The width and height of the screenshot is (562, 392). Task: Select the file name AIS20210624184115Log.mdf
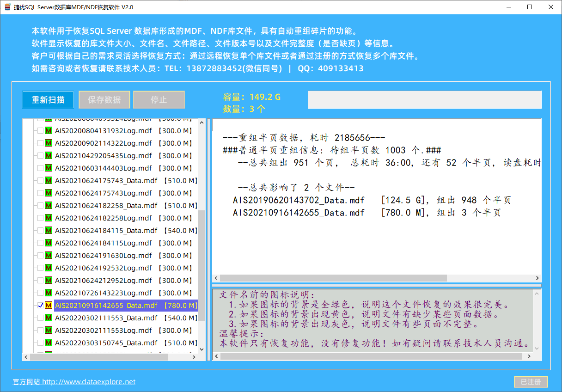point(104,243)
